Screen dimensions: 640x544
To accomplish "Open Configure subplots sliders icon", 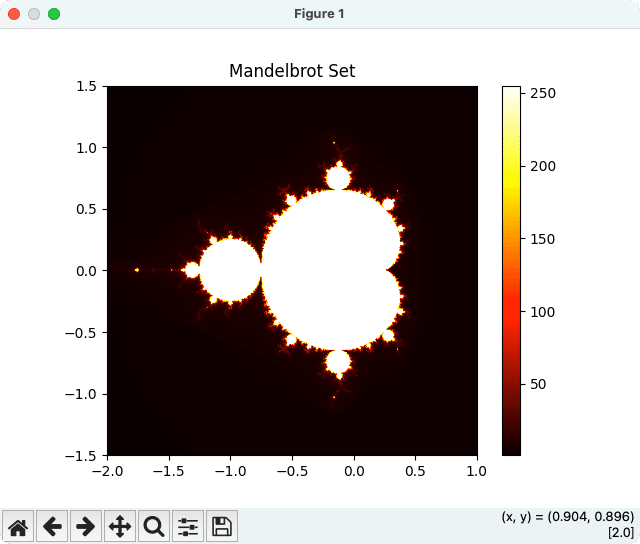I will point(188,526).
